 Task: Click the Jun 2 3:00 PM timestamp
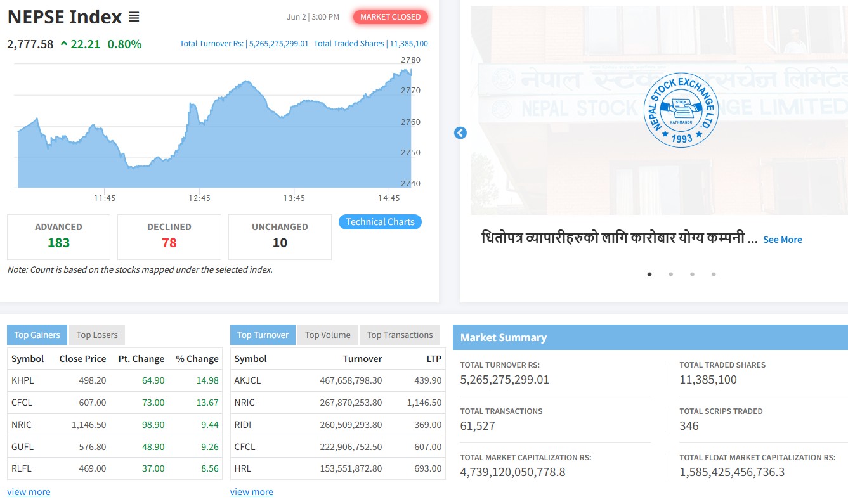[313, 17]
